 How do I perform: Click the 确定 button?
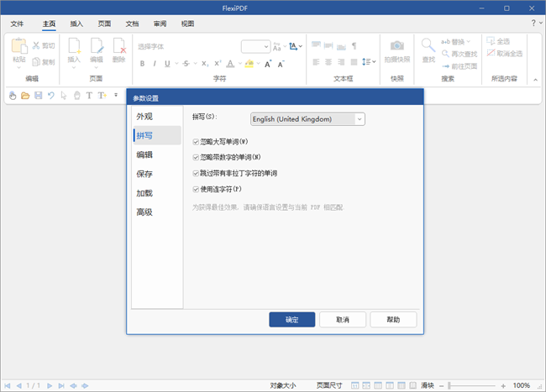(291, 320)
